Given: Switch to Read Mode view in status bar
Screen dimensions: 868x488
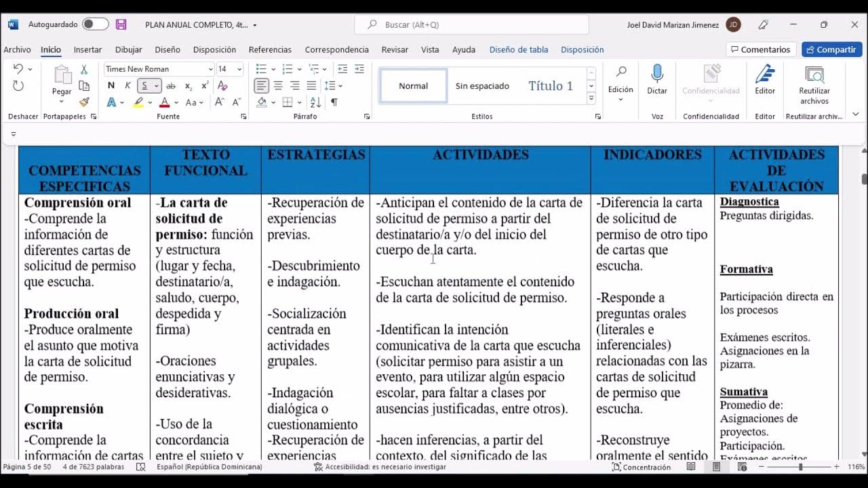Looking at the screenshot, I should point(691,467).
